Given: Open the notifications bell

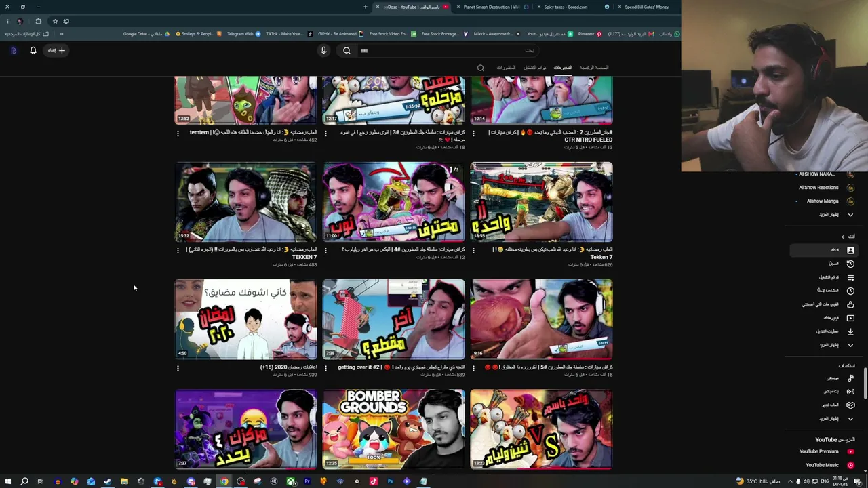Looking at the screenshot, I should [x=33, y=50].
